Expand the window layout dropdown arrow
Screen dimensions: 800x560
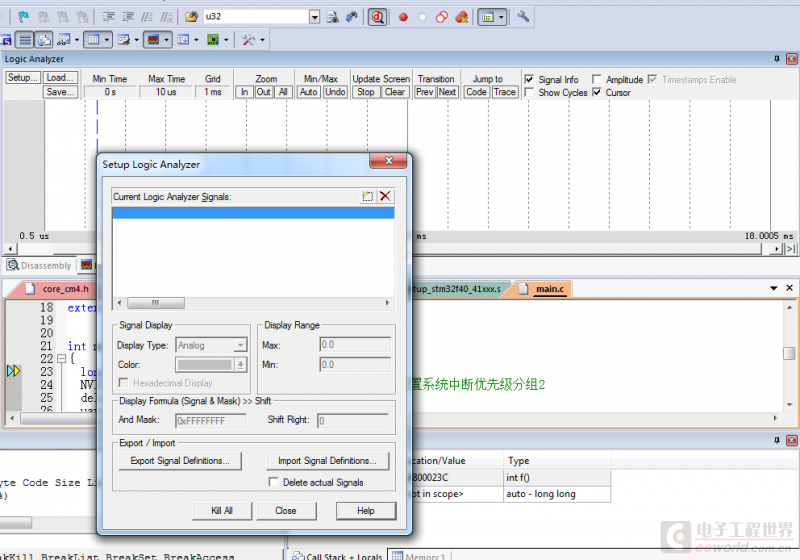click(501, 17)
